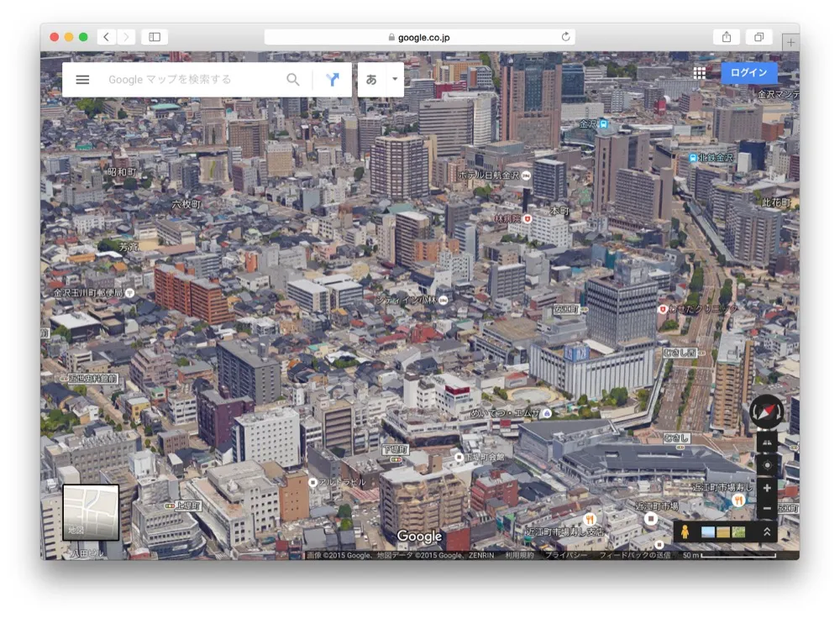Show all Safari tabs overview

pos(759,37)
